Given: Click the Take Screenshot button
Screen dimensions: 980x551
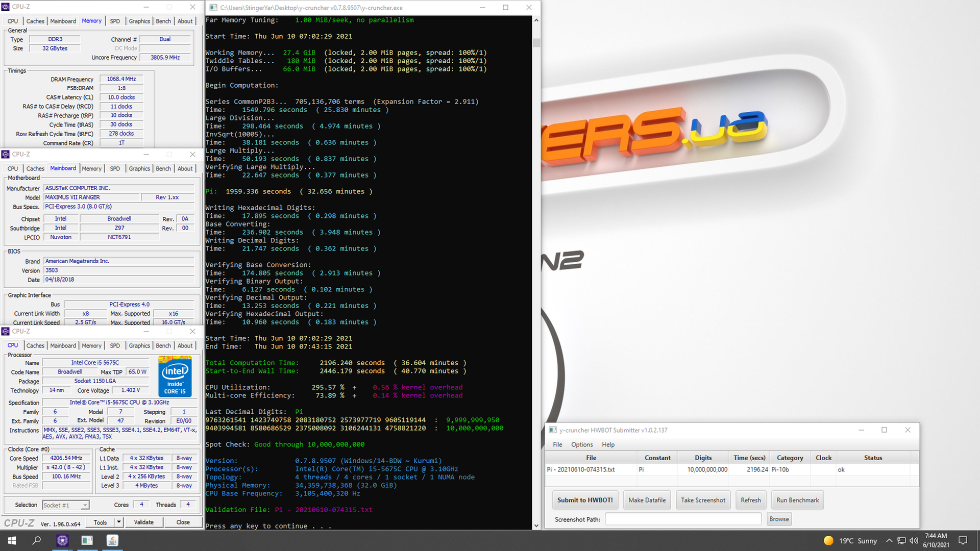Looking at the screenshot, I should pos(703,500).
